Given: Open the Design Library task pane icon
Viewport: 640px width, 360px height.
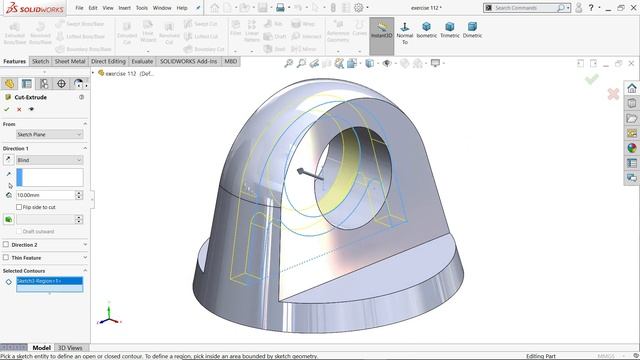Looking at the screenshot, I should pos(632,103).
